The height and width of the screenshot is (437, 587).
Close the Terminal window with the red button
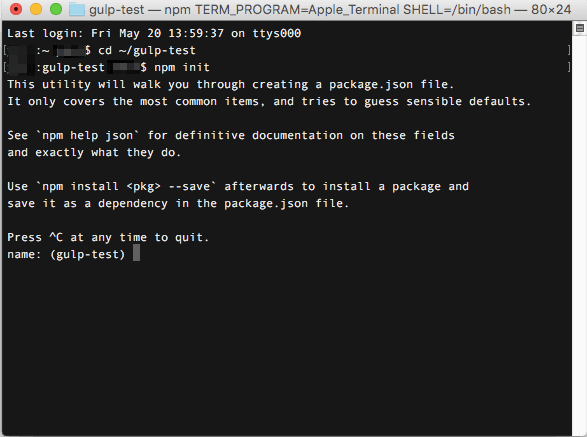click(16, 9)
